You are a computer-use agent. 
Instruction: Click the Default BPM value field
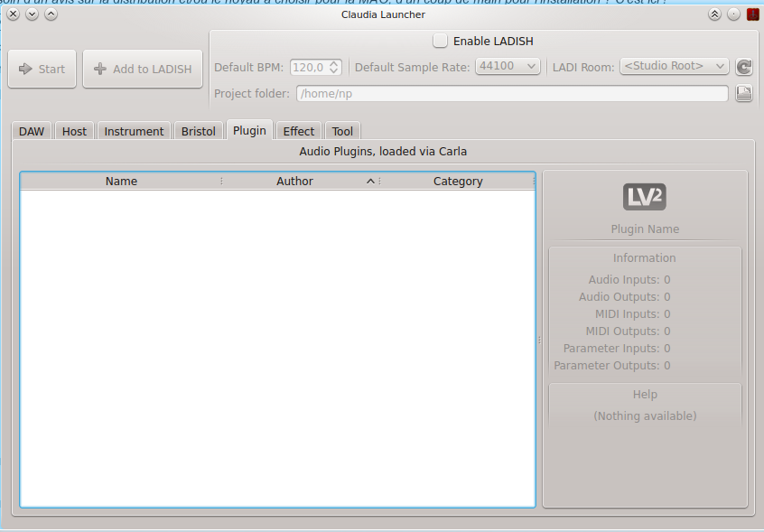tap(310, 67)
